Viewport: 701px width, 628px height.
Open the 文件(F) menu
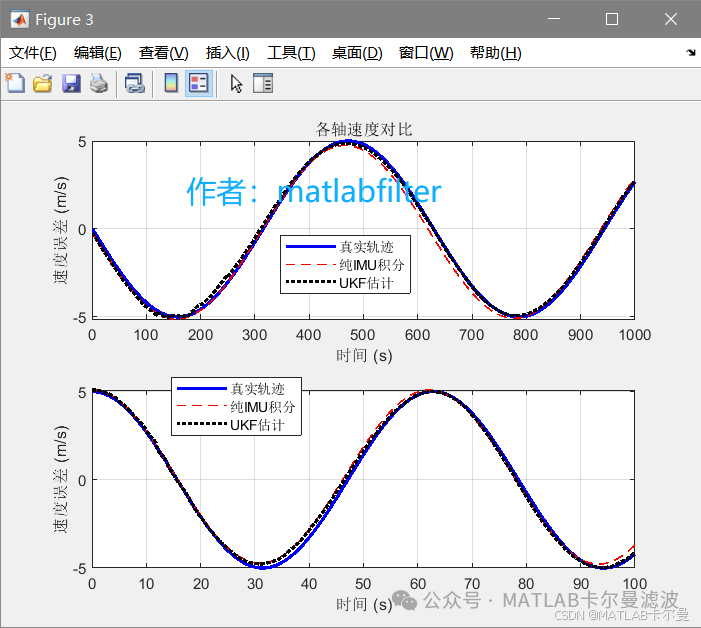pos(33,53)
